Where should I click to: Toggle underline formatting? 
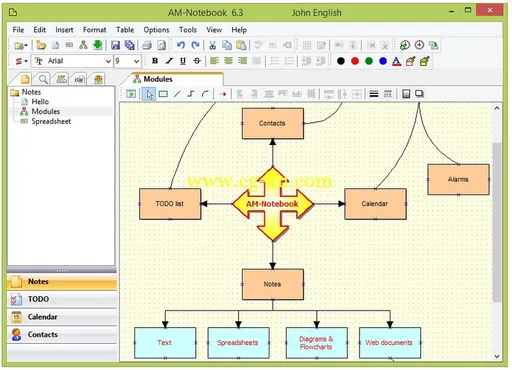[183, 61]
